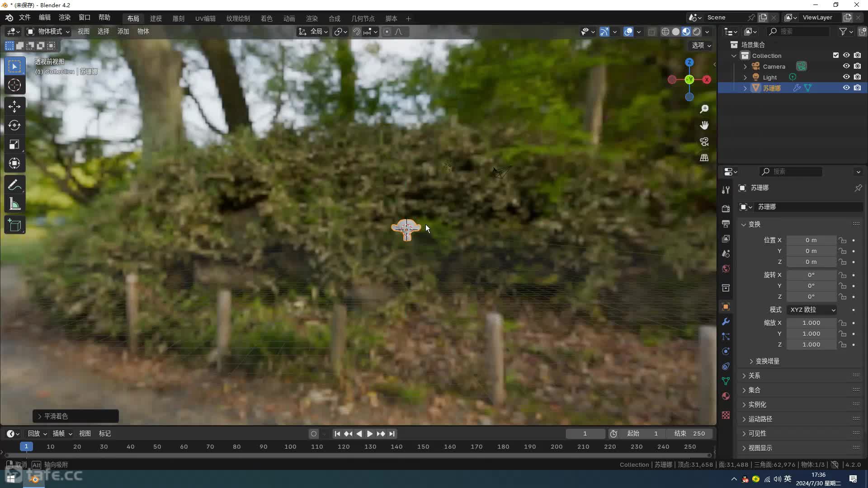Toggle X-ray display mode
This screenshot has width=868, height=488.
tap(652, 32)
